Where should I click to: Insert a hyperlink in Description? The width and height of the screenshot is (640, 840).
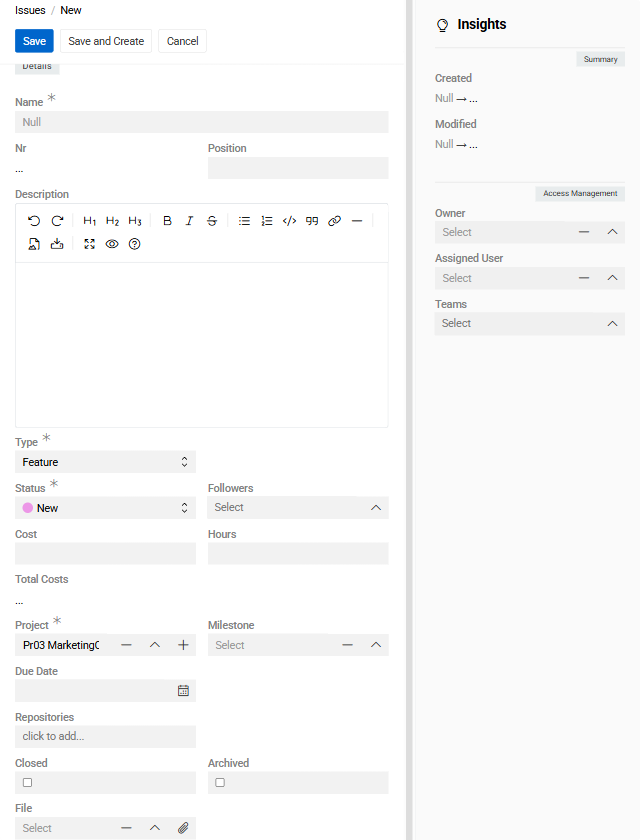pyautogui.click(x=334, y=221)
